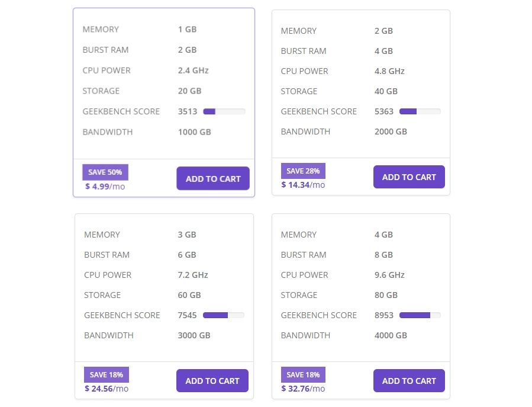Screen dimensions: 532x407
Task: Click the SAVE 28% badge
Action: [x=302, y=171]
